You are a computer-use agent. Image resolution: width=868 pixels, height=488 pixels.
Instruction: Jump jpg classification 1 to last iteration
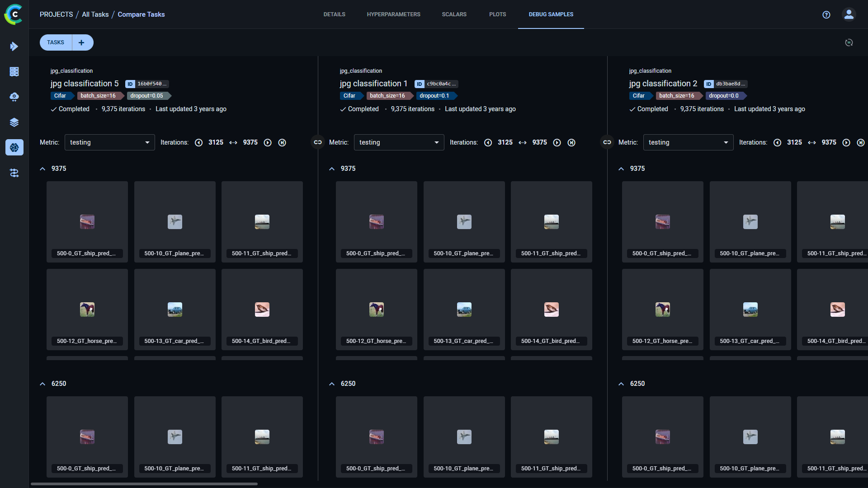point(571,142)
